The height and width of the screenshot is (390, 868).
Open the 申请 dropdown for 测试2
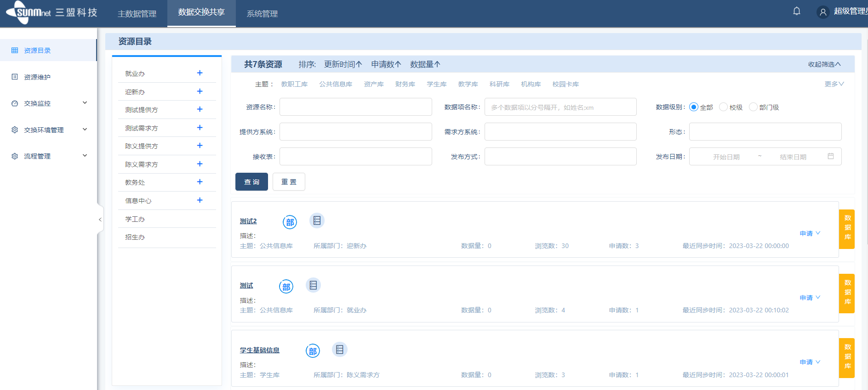point(810,233)
